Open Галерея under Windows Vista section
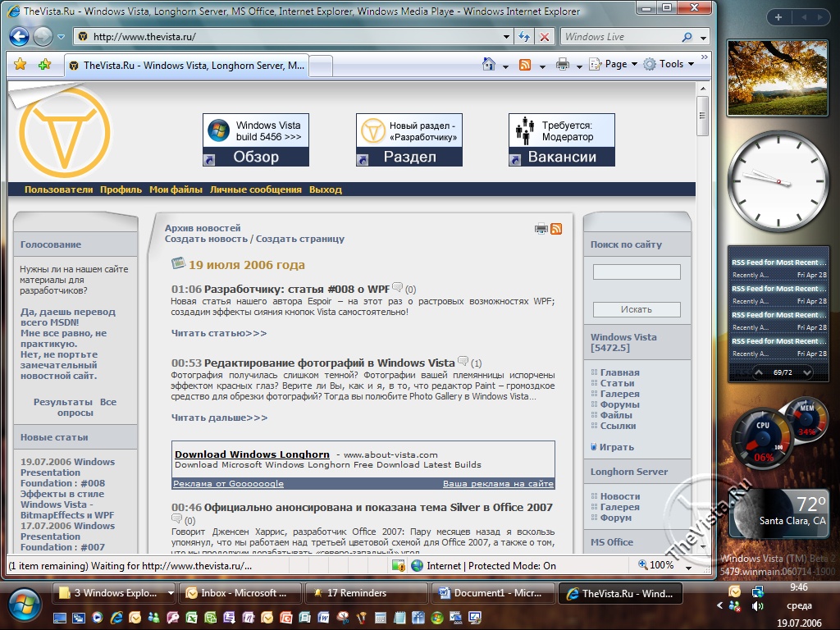This screenshot has width=840, height=630. click(620, 394)
